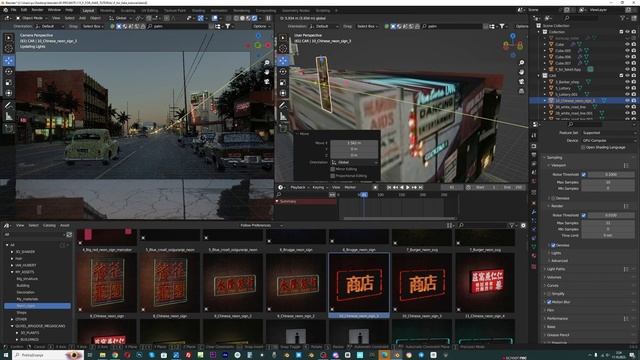Enable Open Shading Language checkbox

click(x=583, y=147)
